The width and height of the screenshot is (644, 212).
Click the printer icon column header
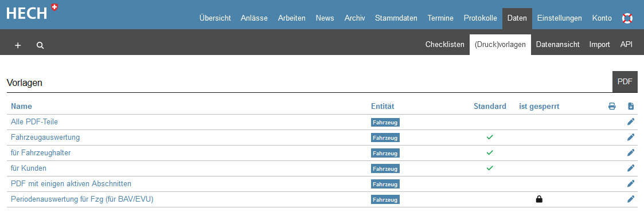(612, 107)
